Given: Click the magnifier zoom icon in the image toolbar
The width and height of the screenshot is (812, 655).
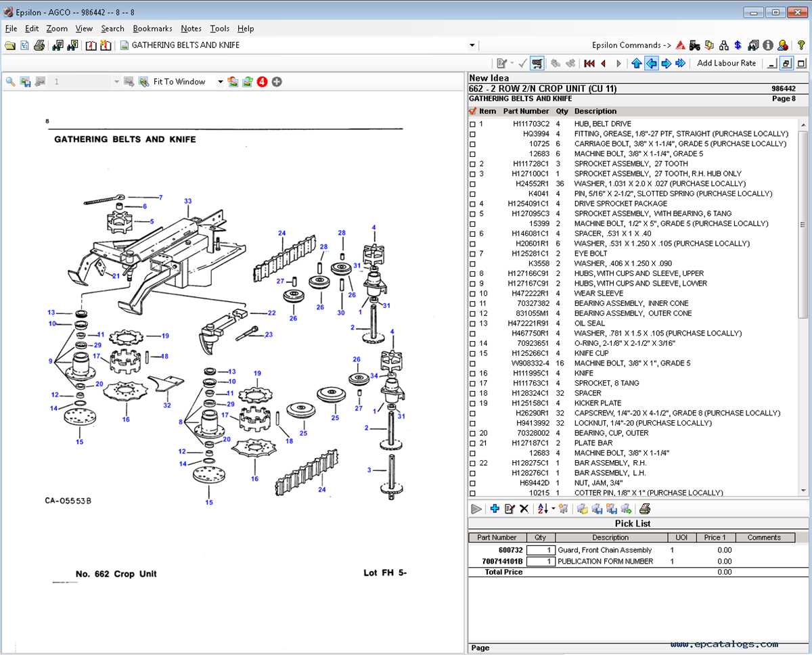Looking at the screenshot, I should [10, 81].
